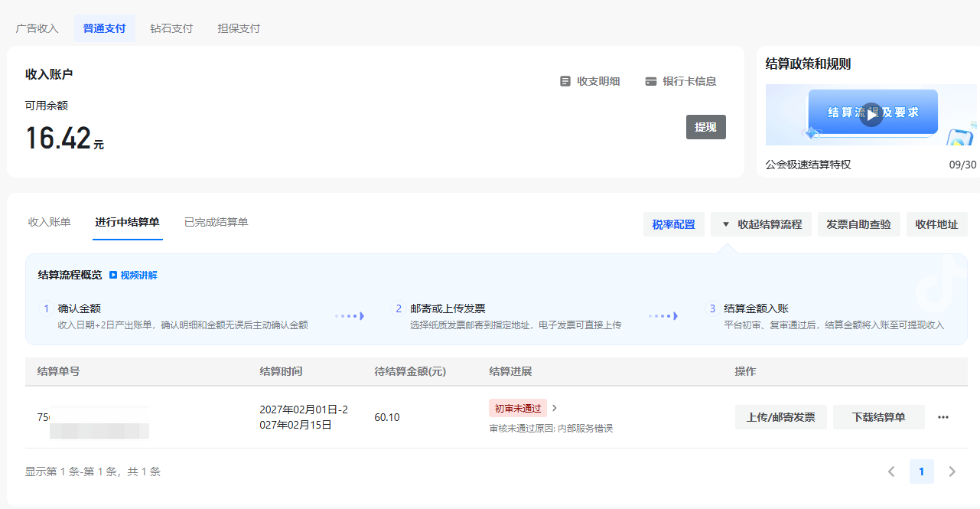Switch to 广告收入 tab
The width and height of the screenshot is (980, 509).
coord(37,28)
